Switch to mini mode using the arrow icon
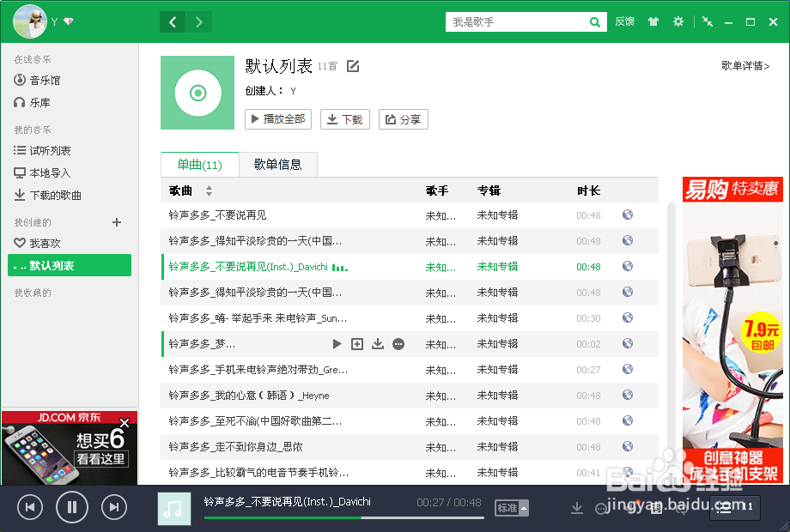Screen dimensions: 790x532 point(708,21)
